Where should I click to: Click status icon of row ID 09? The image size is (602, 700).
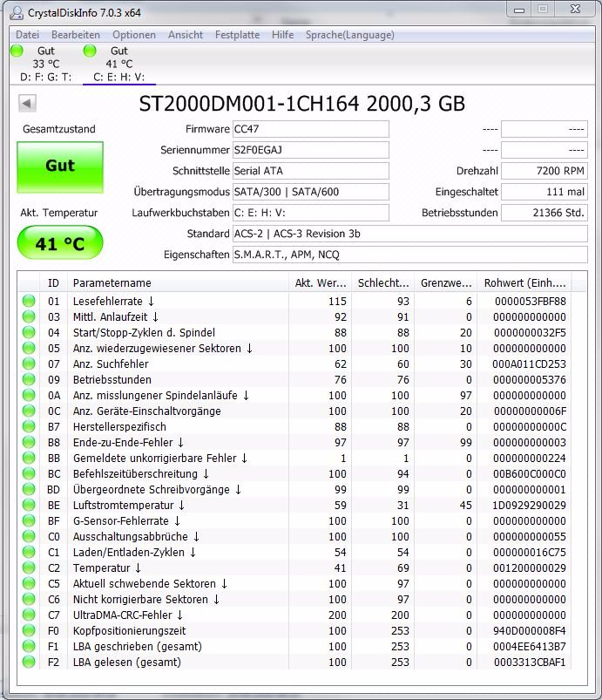click(x=29, y=379)
